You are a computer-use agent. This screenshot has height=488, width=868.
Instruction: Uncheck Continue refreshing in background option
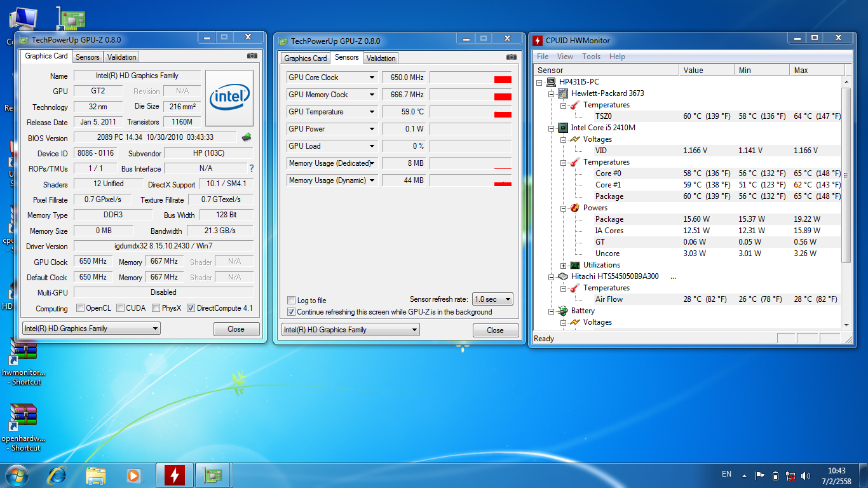click(x=292, y=312)
